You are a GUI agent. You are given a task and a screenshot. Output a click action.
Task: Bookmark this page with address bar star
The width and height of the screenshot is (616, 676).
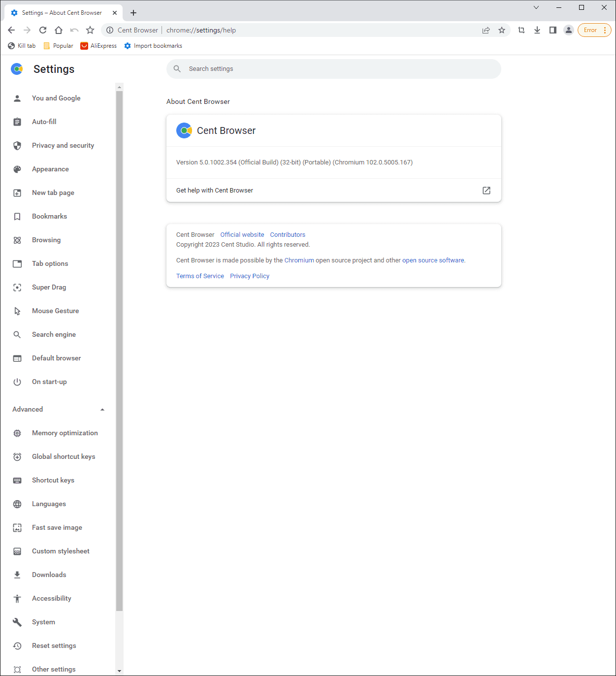click(x=502, y=30)
